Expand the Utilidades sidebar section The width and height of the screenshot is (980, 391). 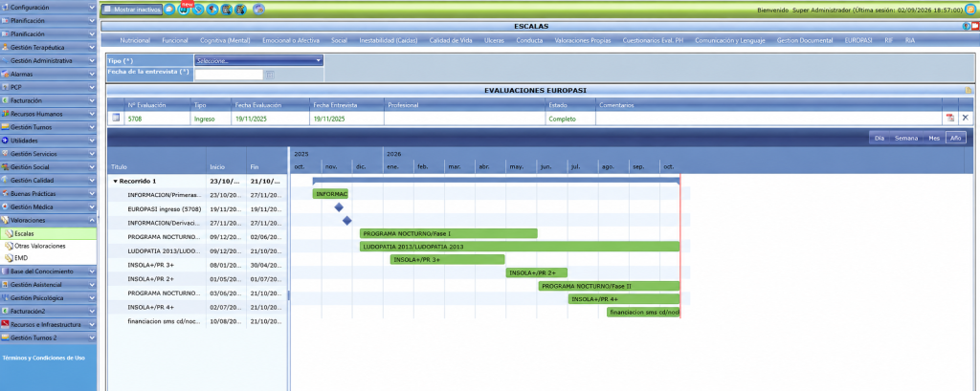point(49,141)
